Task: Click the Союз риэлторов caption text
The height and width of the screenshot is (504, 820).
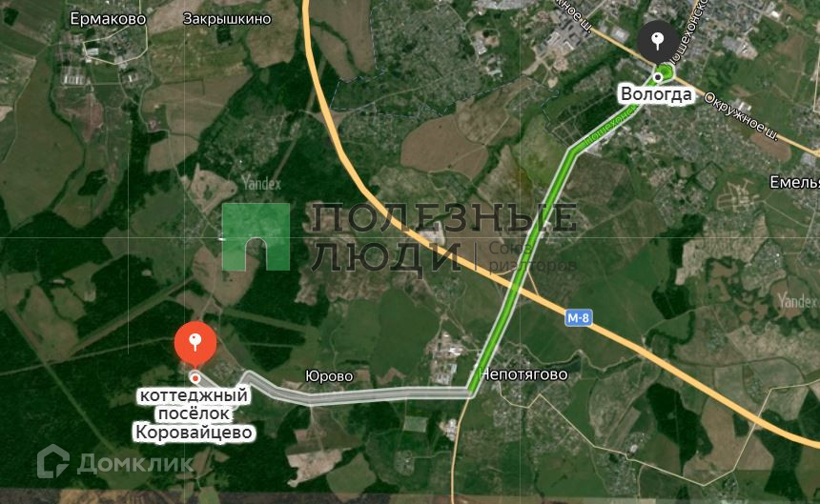Action: [531, 257]
